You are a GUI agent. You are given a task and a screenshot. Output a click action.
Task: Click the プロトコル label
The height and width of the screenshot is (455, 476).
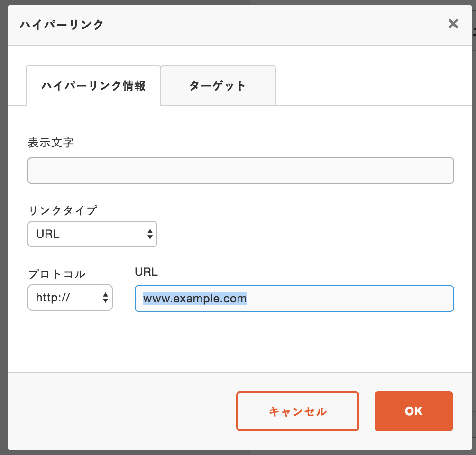[x=57, y=274]
